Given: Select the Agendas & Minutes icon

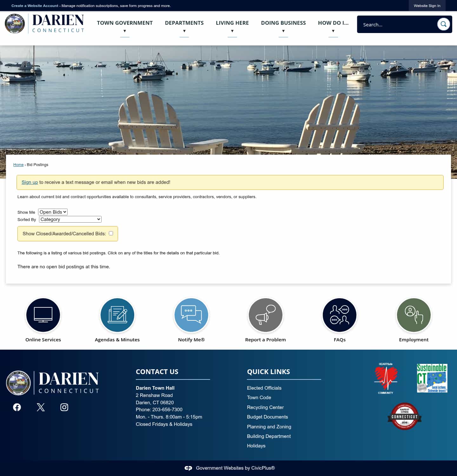Looking at the screenshot, I should 117,315.
